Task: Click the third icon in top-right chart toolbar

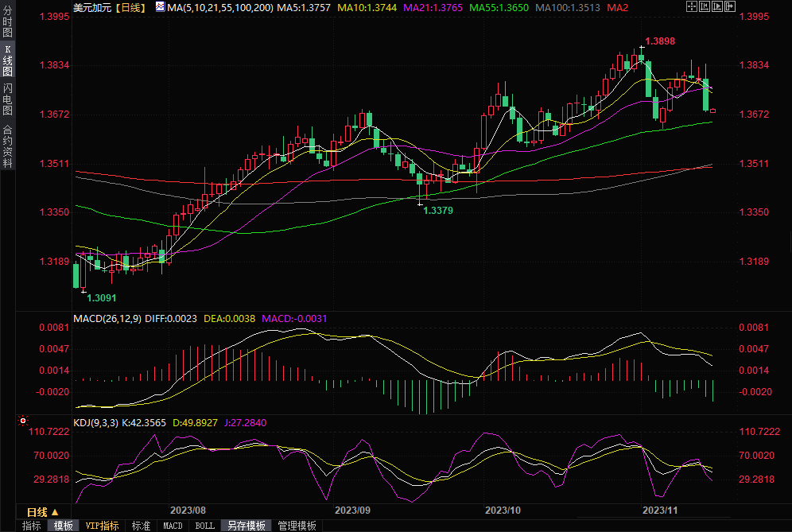Action: click(716, 7)
